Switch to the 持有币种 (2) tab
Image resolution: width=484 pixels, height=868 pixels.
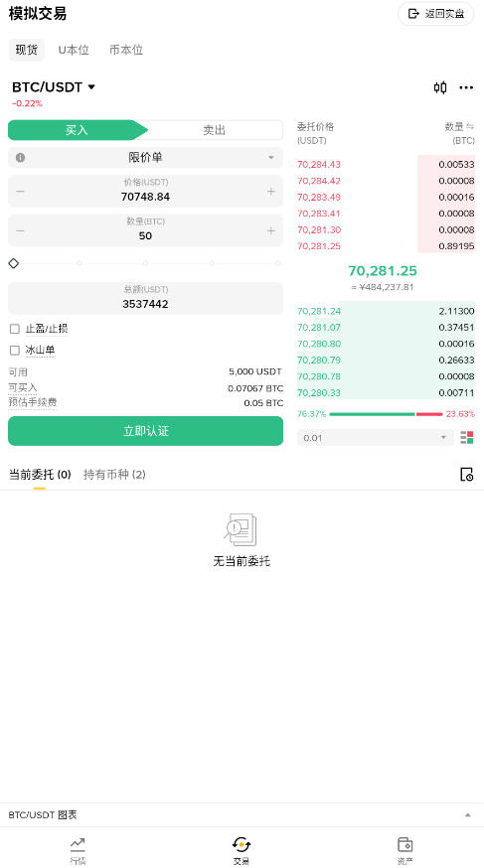click(114, 475)
